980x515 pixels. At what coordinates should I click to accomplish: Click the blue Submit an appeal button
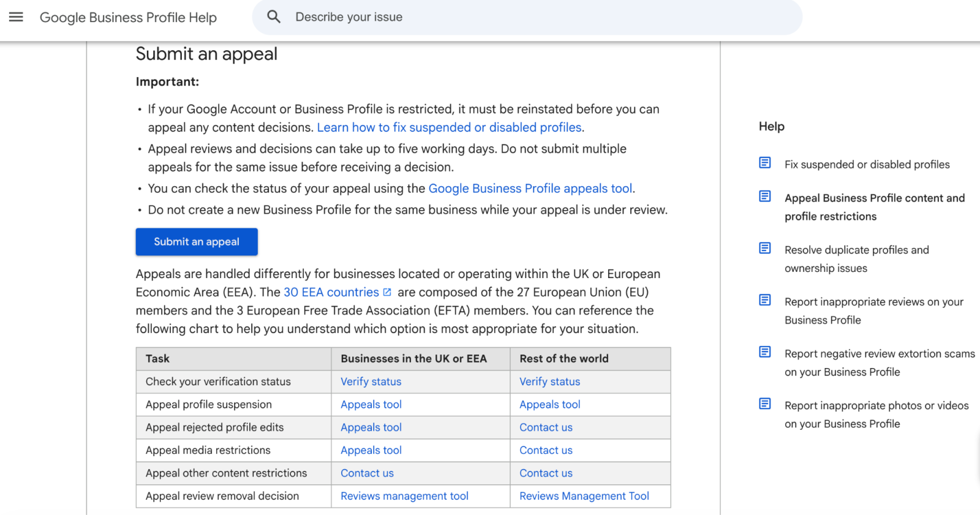[197, 242]
